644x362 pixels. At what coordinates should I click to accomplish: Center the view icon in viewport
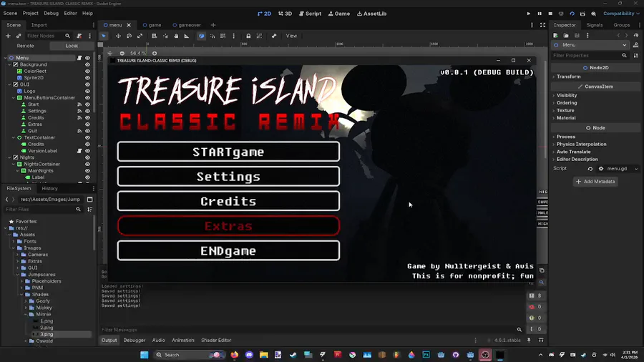pos(110,54)
